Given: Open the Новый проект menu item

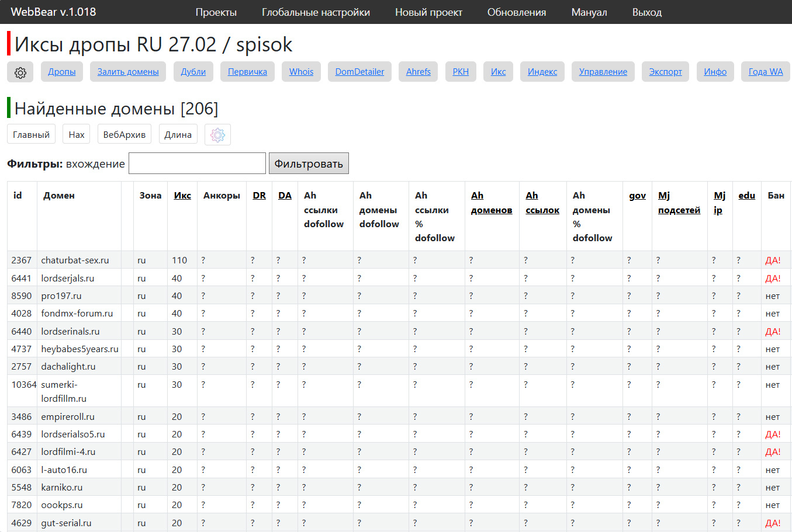Looking at the screenshot, I should click(x=428, y=12).
